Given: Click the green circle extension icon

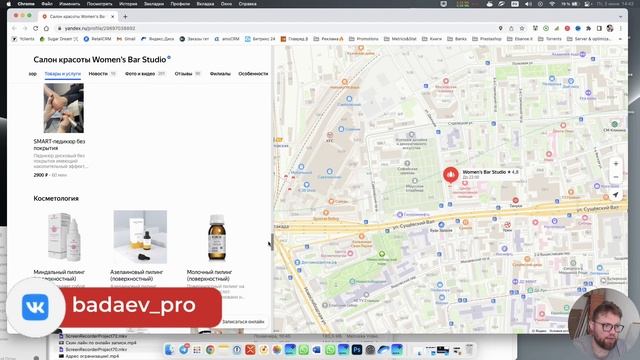Looking at the screenshot, I should [x=546, y=28].
